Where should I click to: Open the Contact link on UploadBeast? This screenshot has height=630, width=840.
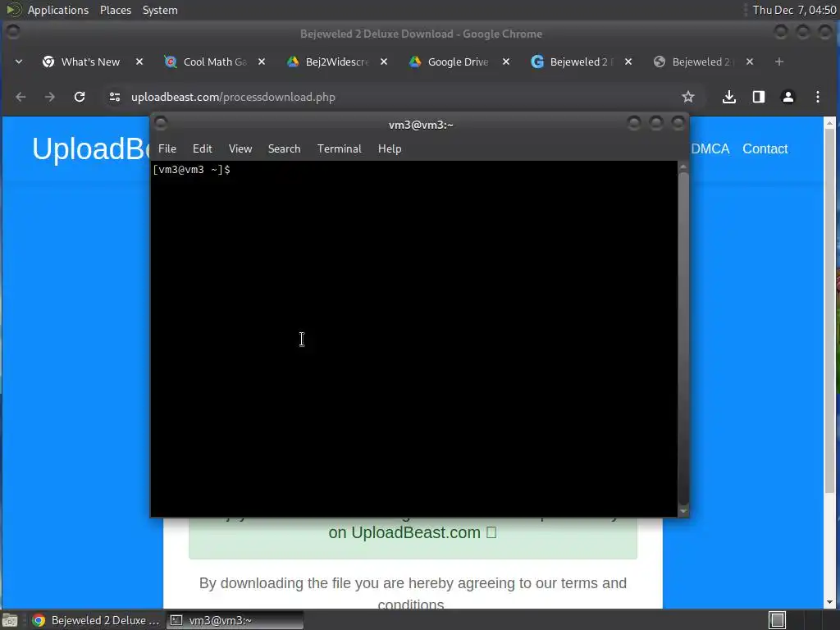765,149
